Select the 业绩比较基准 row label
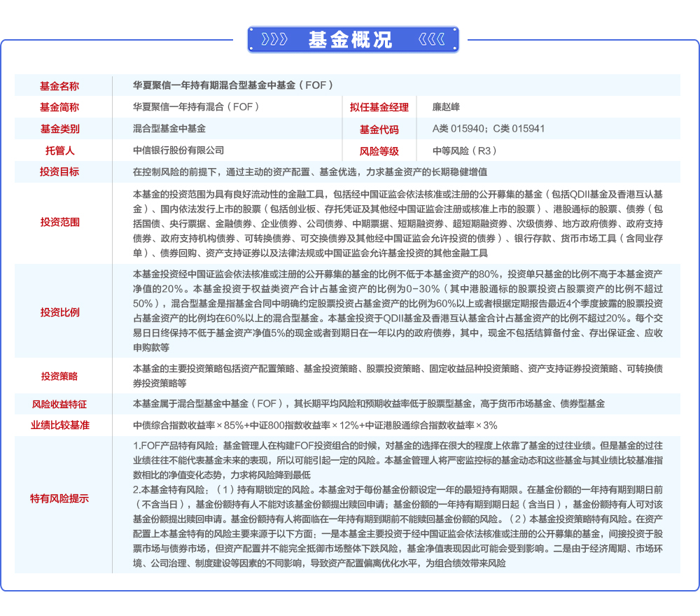This screenshot has width=700, height=616. [x=59, y=425]
